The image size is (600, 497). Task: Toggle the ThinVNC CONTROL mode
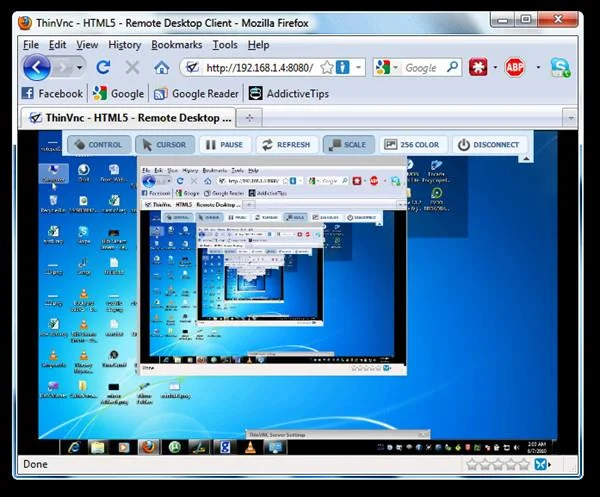[x=99, y=145]
